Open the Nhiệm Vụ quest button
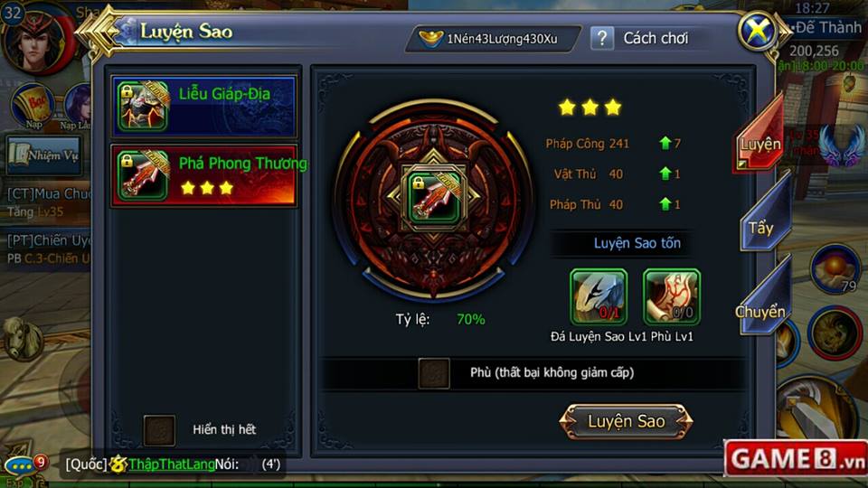 pyautogui.click(x=44, y=155)
